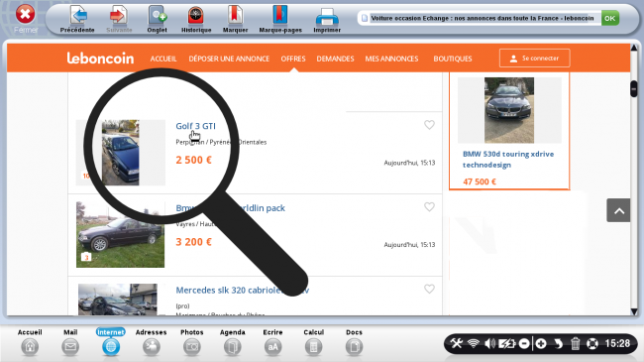This screenshot has width=644, height=362.
Task: Open help with the lifebuoy icon
Action: coord(592,343)
